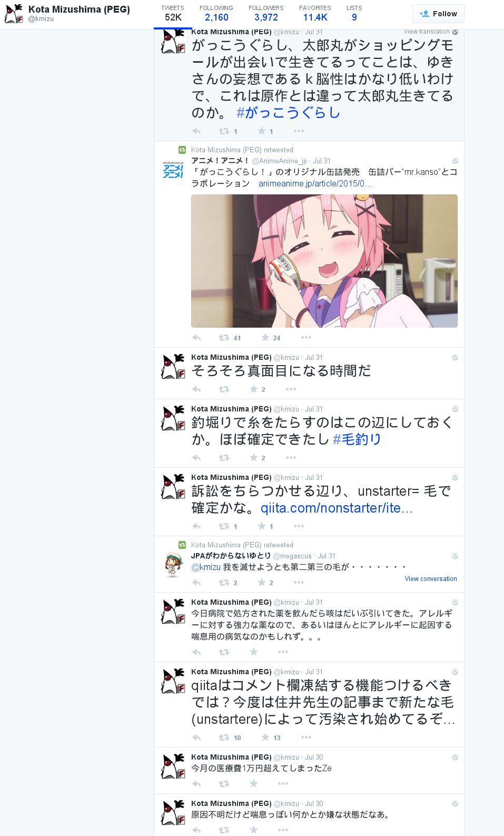Click the #がっこうぐらし hashtag
Screen dimensions: 504x836
click(289, 113)
